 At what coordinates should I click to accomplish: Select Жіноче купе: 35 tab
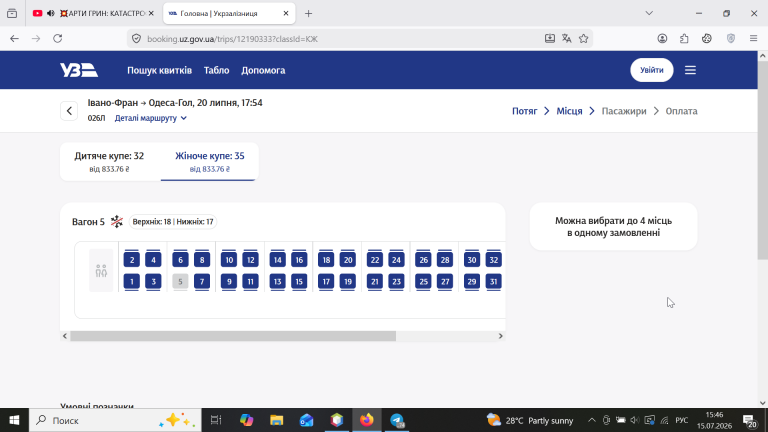[210, 162]
